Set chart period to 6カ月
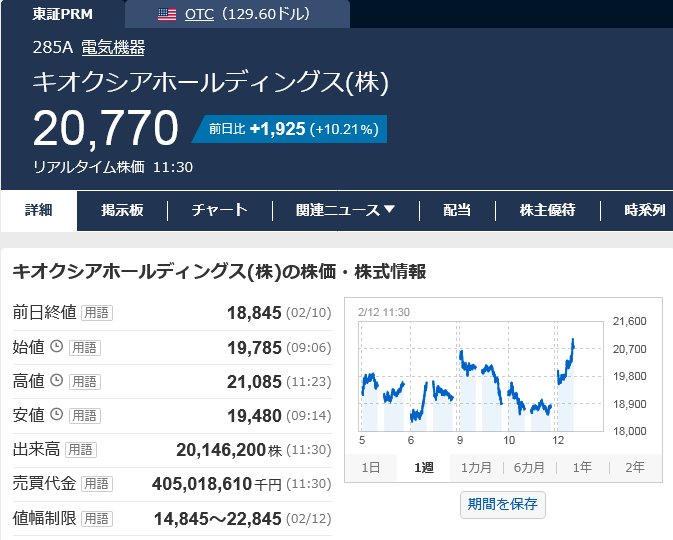Viewport: 673px width, 540px height. (529, 468)
